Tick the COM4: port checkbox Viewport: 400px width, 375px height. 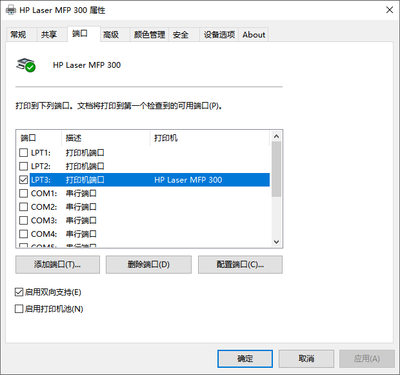23,234
